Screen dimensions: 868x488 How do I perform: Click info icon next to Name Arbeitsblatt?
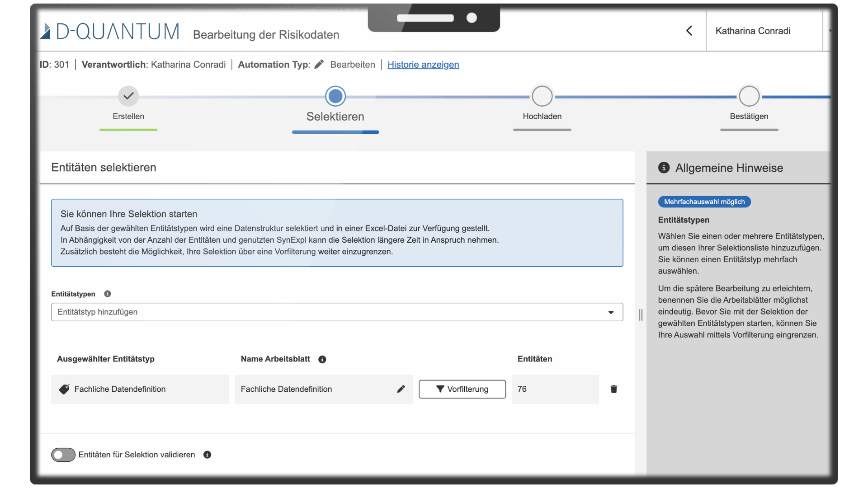[322, 359]
